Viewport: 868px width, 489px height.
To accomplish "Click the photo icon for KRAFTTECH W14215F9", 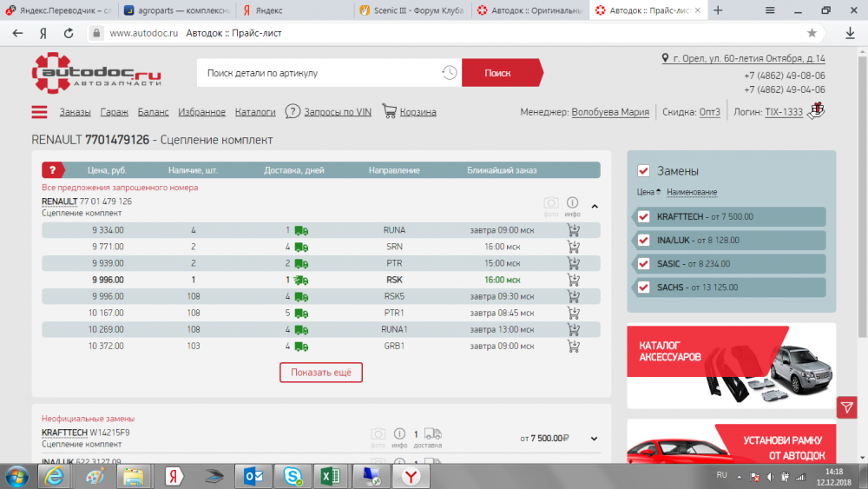I will [x=378, y=434].
